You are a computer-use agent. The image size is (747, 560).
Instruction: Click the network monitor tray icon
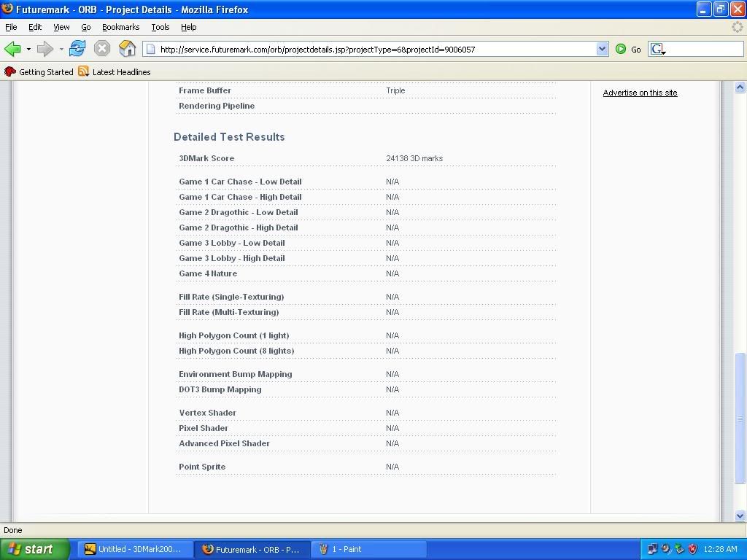[652, 549]
